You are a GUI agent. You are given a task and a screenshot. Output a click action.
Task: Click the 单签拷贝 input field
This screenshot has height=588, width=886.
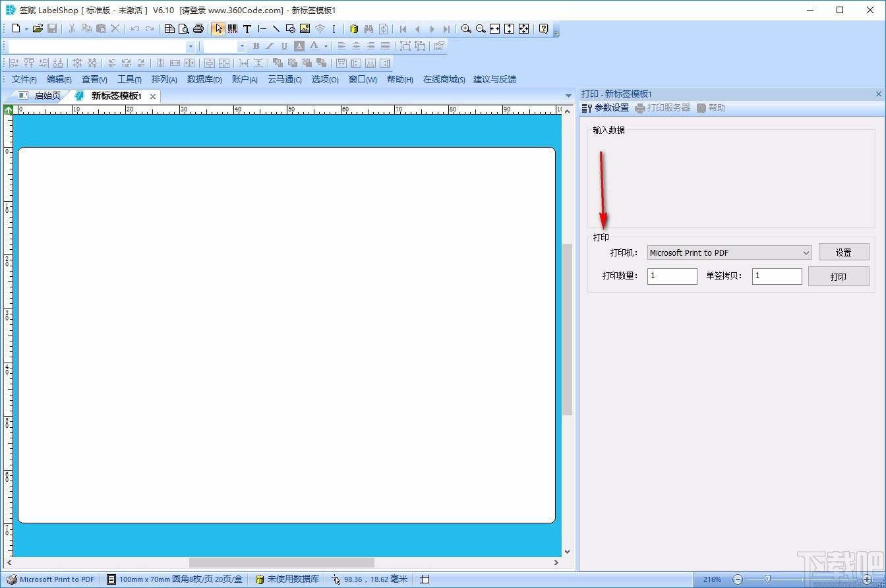tap(777, 276)
